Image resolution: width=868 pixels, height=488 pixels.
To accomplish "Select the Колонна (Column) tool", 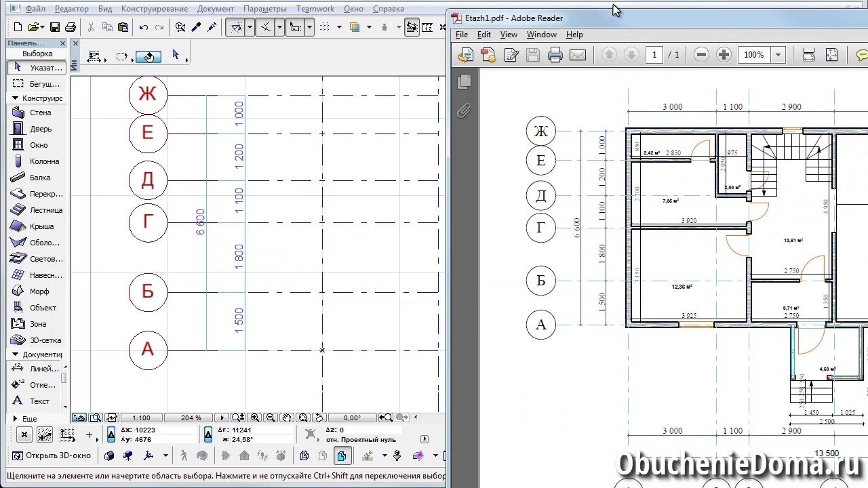I will pyautogui.click(x=37, y=161).
